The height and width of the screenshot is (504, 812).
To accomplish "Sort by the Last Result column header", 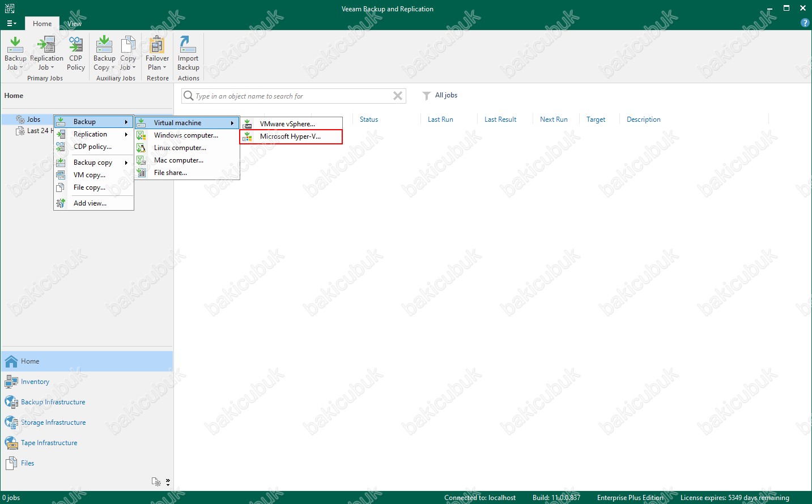I will (x=500, y=119).
